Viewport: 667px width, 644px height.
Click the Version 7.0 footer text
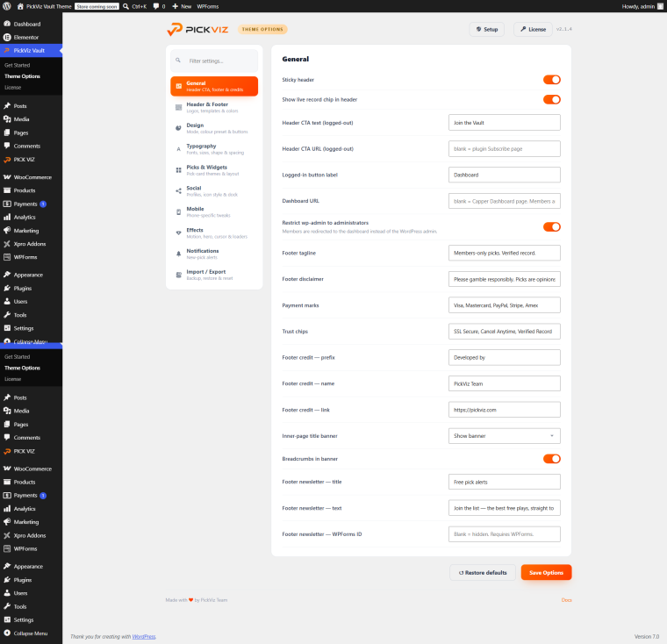(x=647, y=636)
